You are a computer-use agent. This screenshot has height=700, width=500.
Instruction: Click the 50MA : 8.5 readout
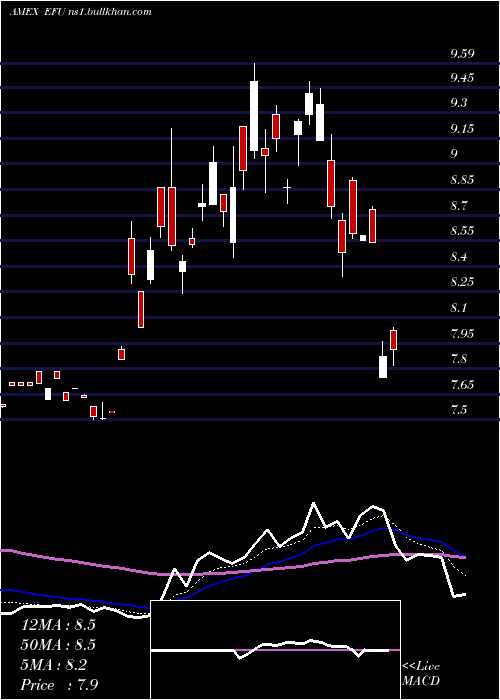(x=58, y=645)
